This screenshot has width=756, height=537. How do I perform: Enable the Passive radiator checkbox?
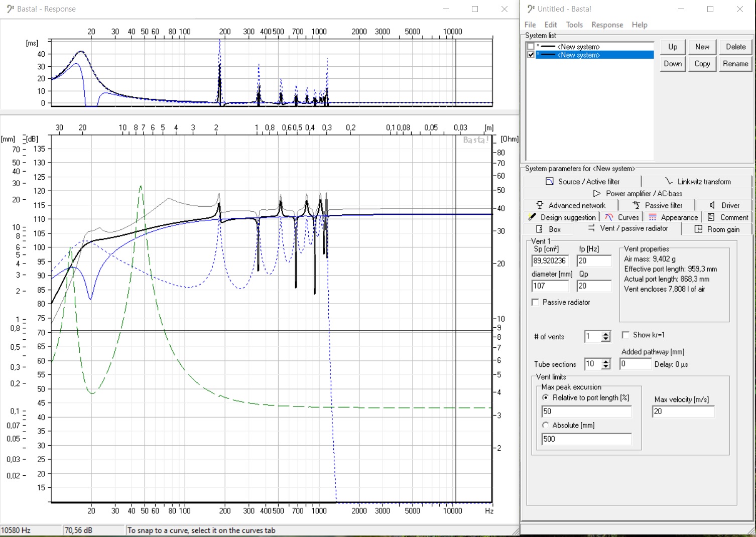[535, 302]
